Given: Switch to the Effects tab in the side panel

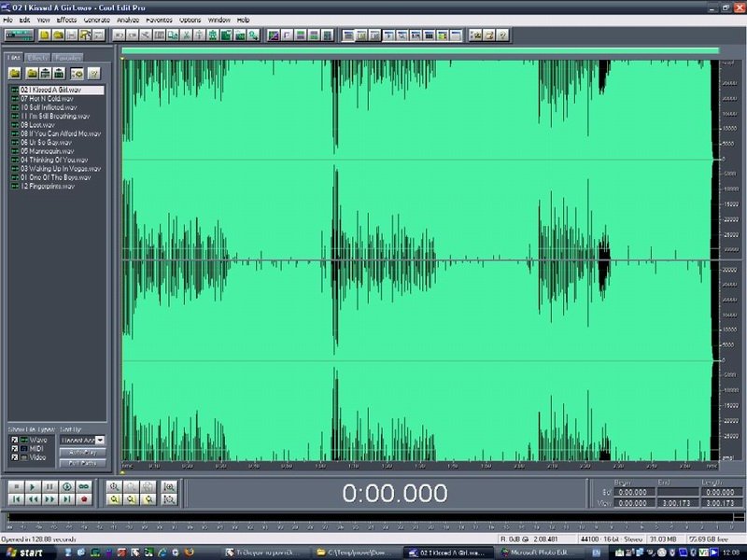Looking at the screenshot, I should tap(39, 58).
